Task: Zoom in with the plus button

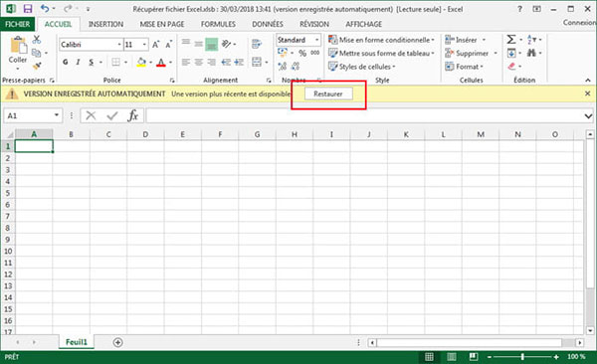Action: 556,357
